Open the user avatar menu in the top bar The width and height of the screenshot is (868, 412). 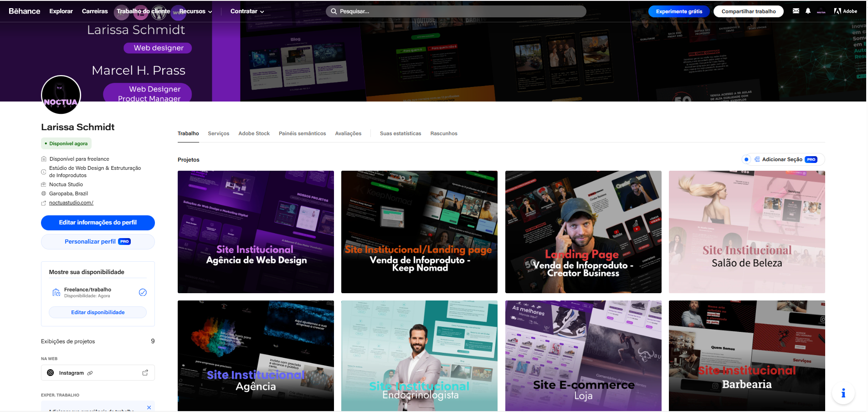(821, 11)
